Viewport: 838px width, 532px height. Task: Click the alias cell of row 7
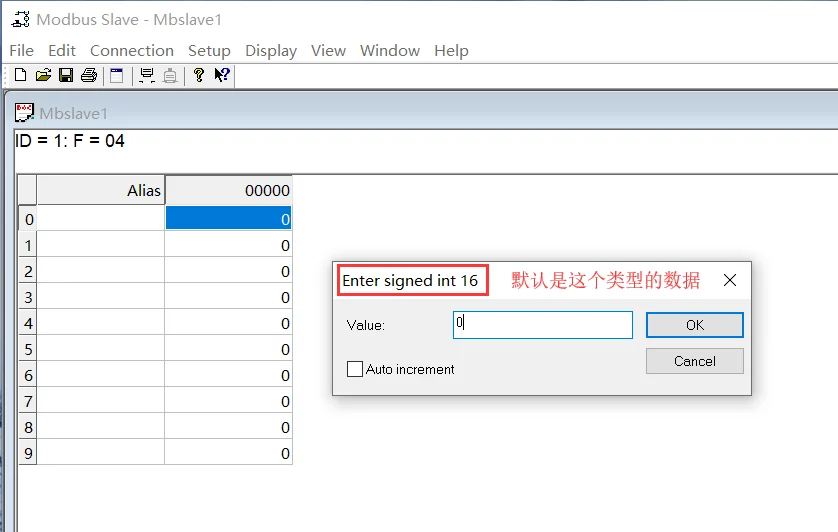click(x=100, y=401)
